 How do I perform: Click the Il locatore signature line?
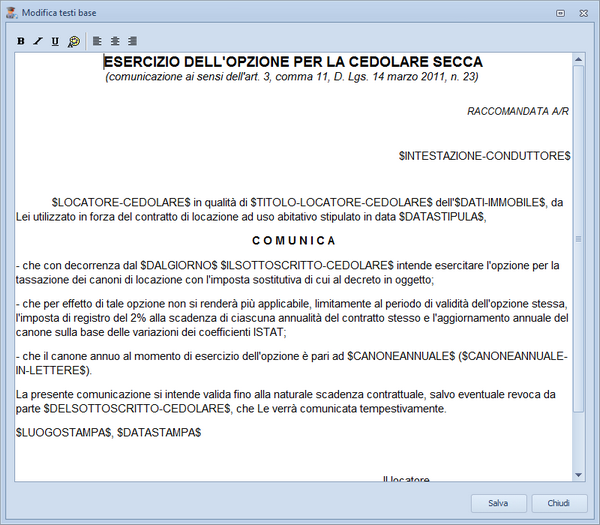406,478
